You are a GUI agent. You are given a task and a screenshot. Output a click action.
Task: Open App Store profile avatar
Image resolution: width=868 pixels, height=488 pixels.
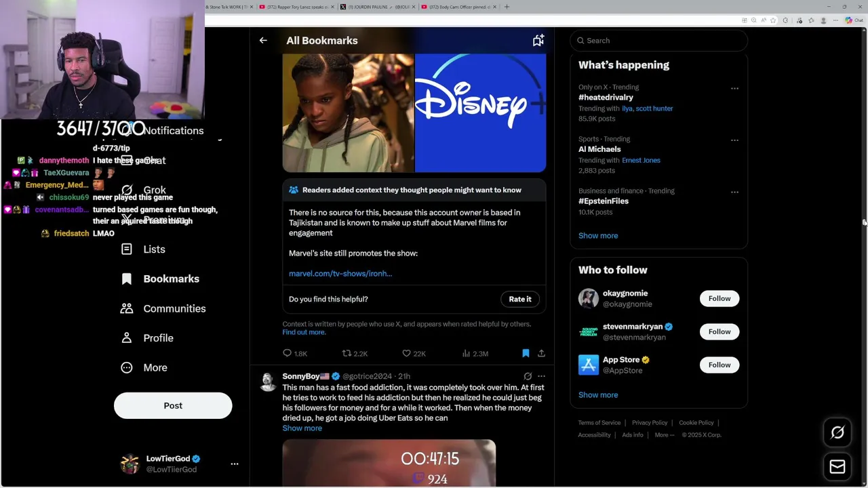(589, 365)
